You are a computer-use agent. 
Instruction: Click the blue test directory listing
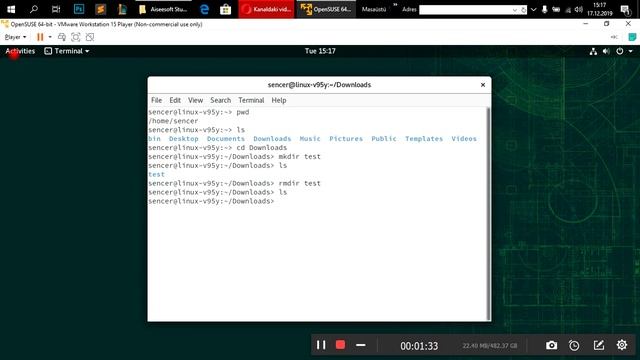156,174
